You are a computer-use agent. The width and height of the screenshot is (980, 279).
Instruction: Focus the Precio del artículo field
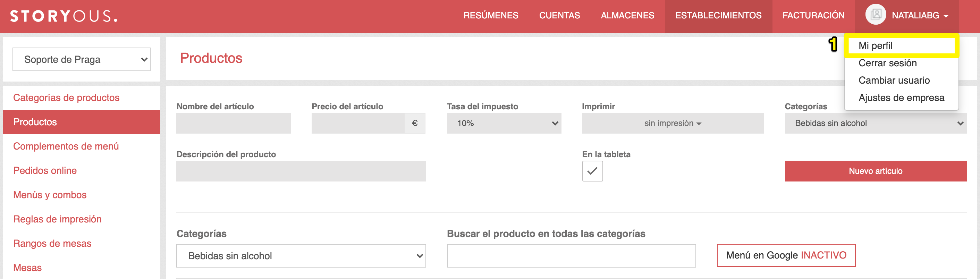point(358,123)
